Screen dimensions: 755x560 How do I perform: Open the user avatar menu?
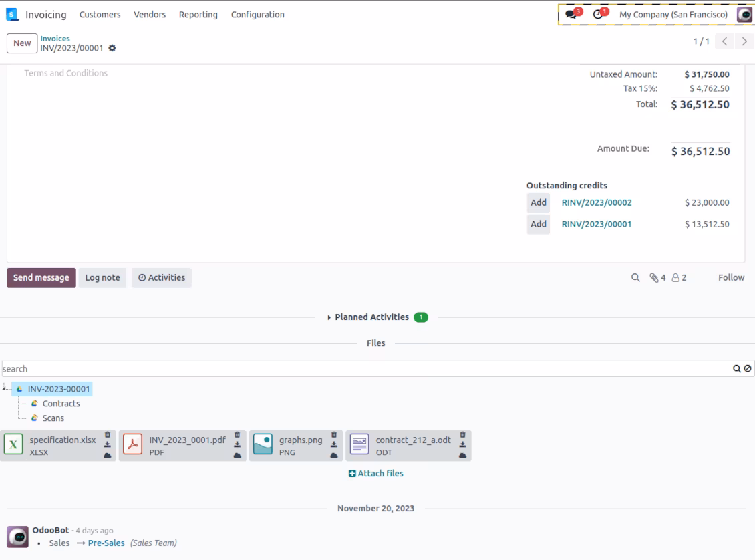pyautogui.click(x=744, y=15)
